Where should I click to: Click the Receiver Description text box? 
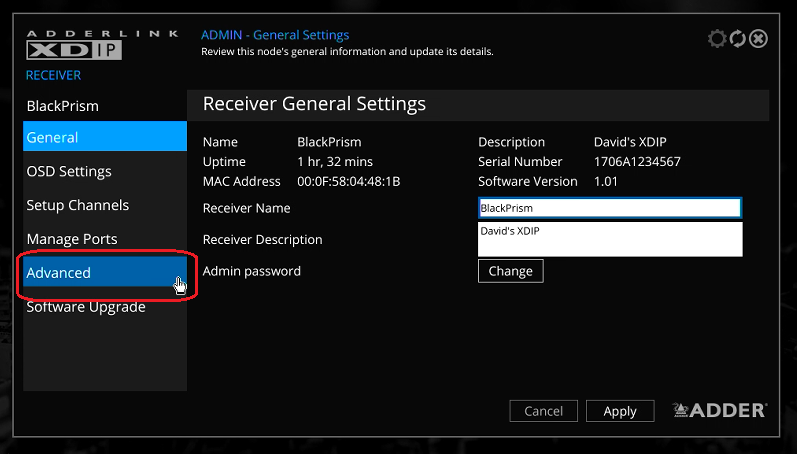pos(609,239)
